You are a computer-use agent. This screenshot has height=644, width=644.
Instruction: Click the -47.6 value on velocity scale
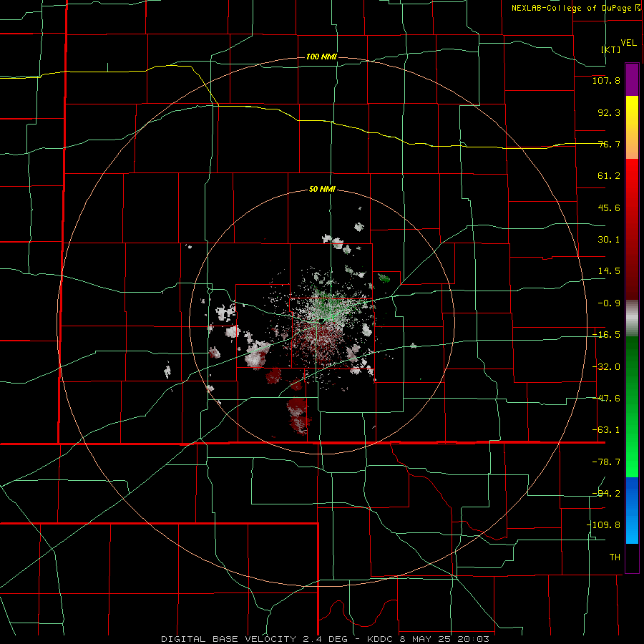coord(606,399)
